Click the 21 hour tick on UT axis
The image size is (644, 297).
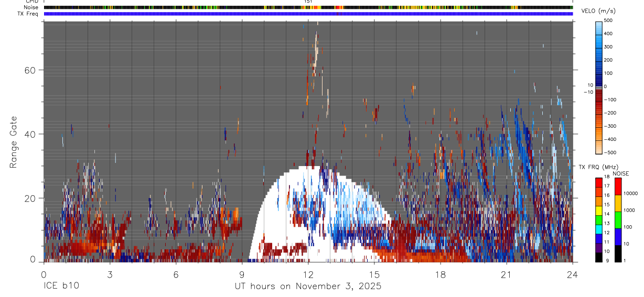(x=507, y=274)
